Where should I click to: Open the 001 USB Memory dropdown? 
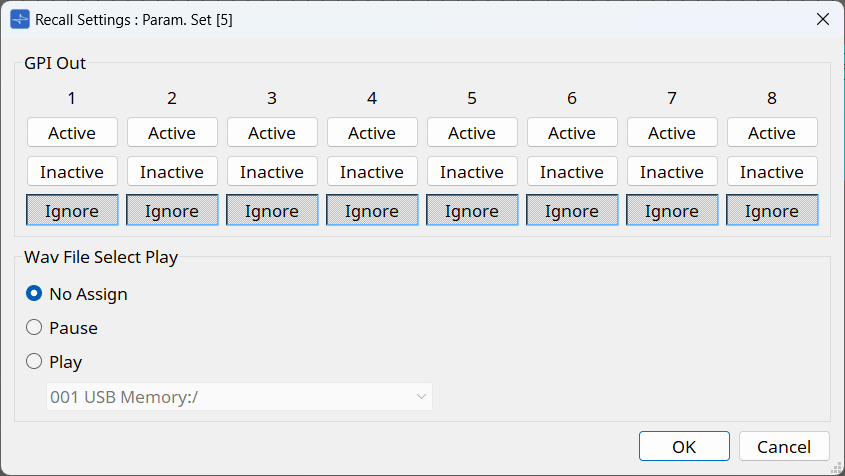[240, 397]
